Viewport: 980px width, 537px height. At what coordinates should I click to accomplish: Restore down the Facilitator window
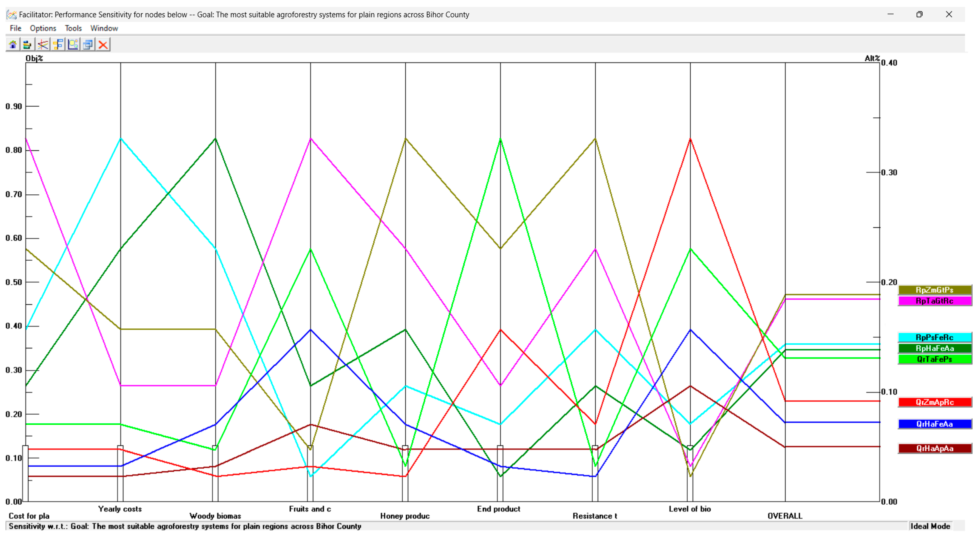(x=920, y=14)
